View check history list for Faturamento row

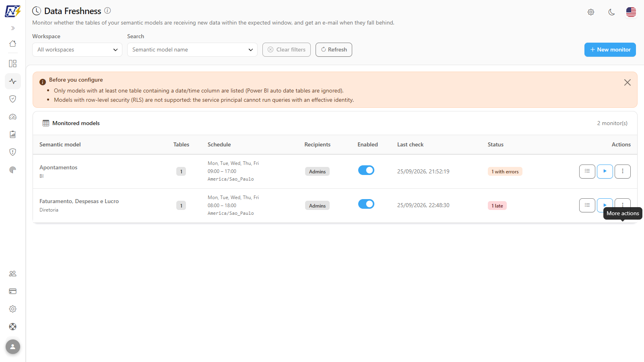tap(587, 205)
